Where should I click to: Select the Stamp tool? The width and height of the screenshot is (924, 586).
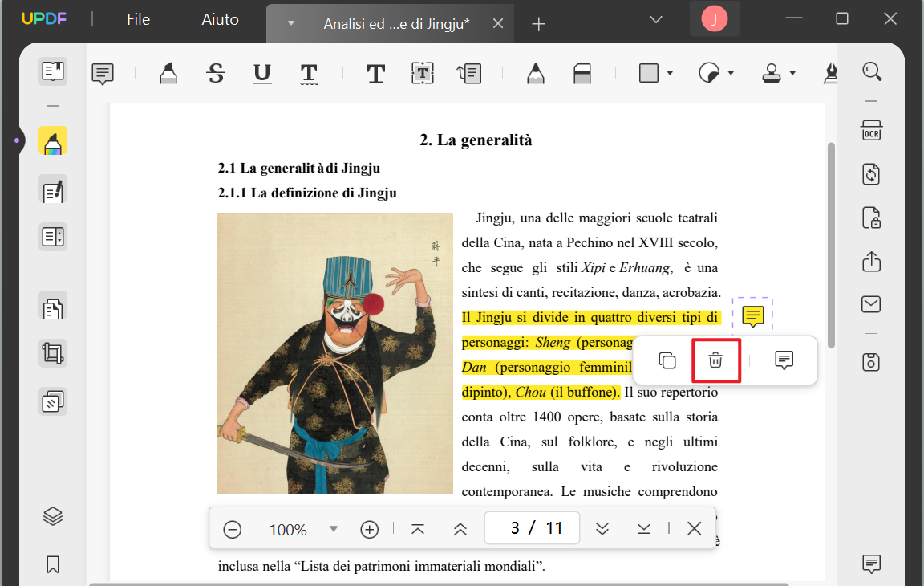(x=772, y=73)
